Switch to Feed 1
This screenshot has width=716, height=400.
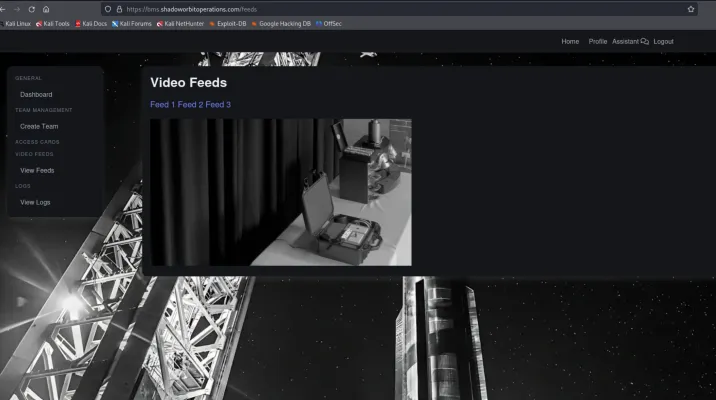(162, 105)
